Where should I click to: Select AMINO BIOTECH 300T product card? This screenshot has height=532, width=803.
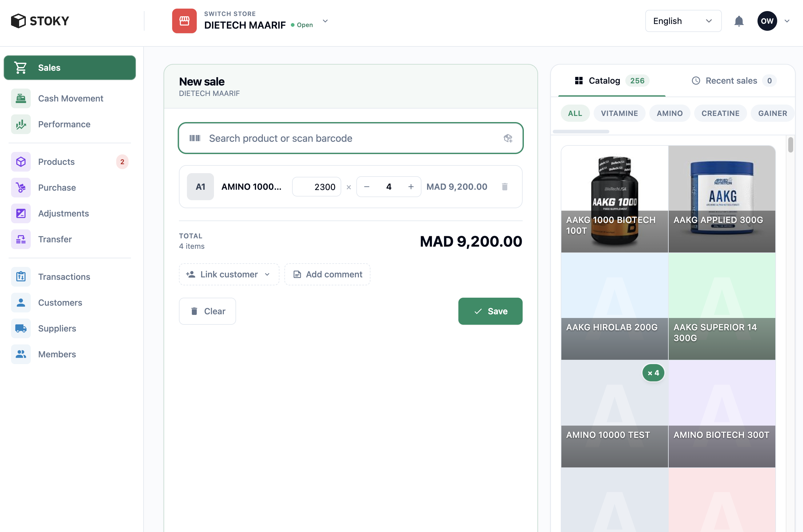[722, 414]
